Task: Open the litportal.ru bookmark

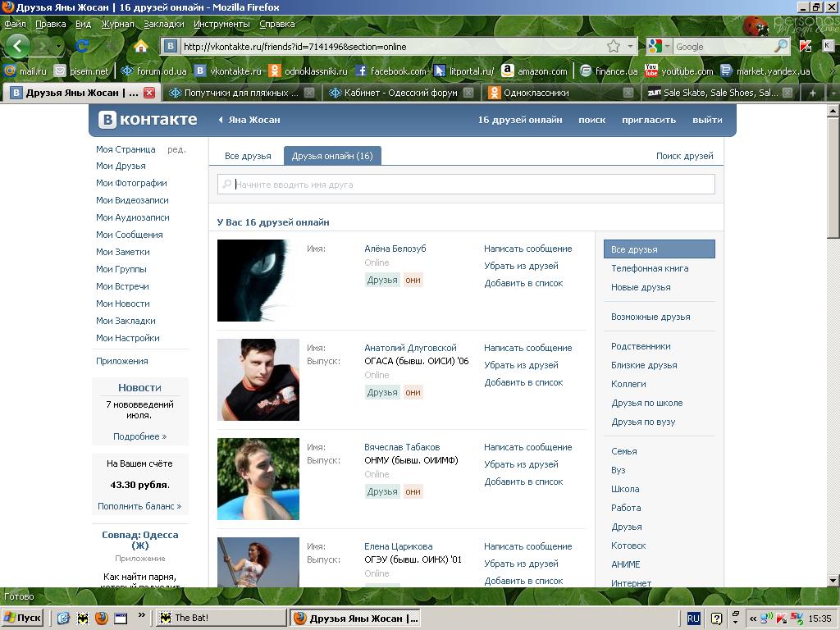Action: [x=464, y=71]
